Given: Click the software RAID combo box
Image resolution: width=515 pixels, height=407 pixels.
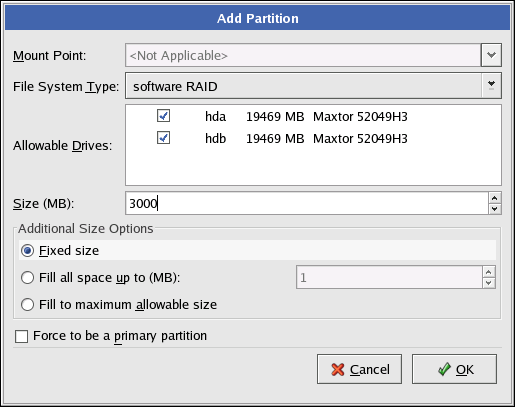Looking at the screenshot, I should pyautogui.click(x=313, y=86).
